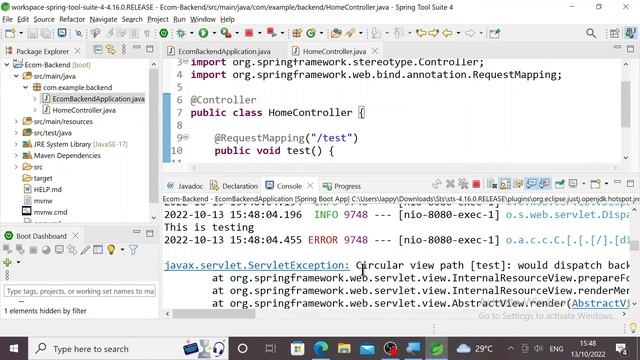This screenshot has height=360, width=640.
Task: Click the Relaunch stop-and-play toolbar icon
Action: pos(271,33)
